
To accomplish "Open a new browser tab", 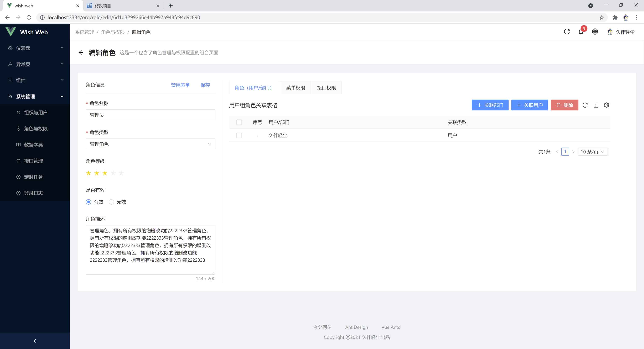I will point(171,6).
